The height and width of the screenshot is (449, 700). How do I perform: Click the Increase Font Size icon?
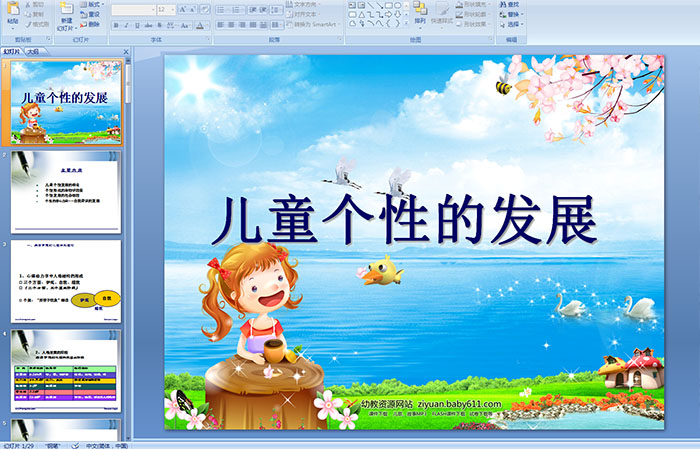coord(183,9)
